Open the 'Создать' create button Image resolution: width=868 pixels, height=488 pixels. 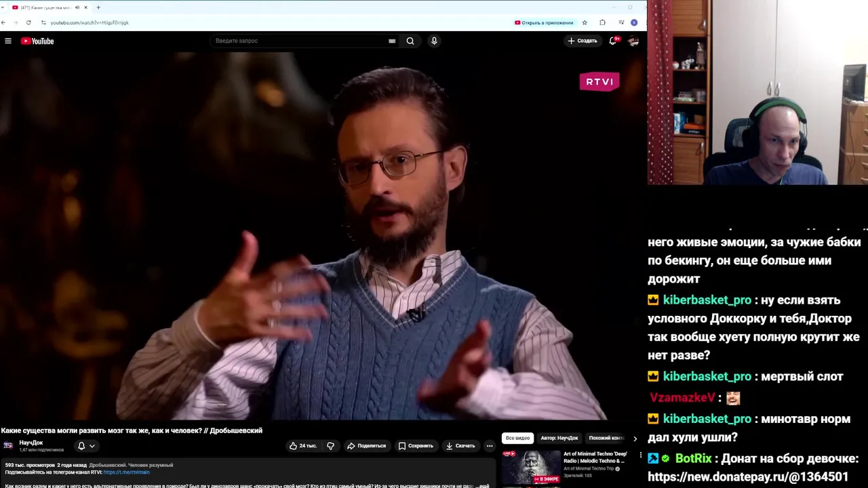point(583,41)
